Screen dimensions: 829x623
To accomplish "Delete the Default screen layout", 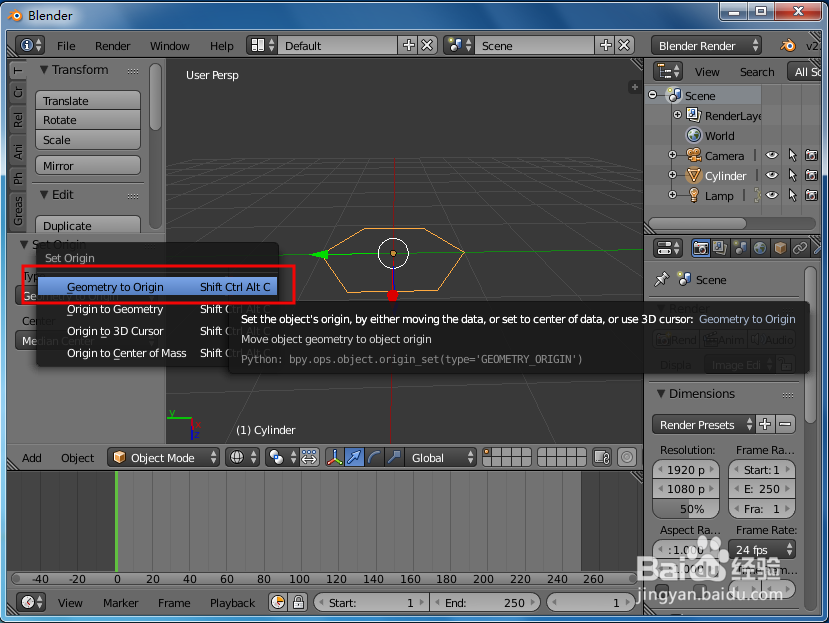I will [x=427, y=45].
